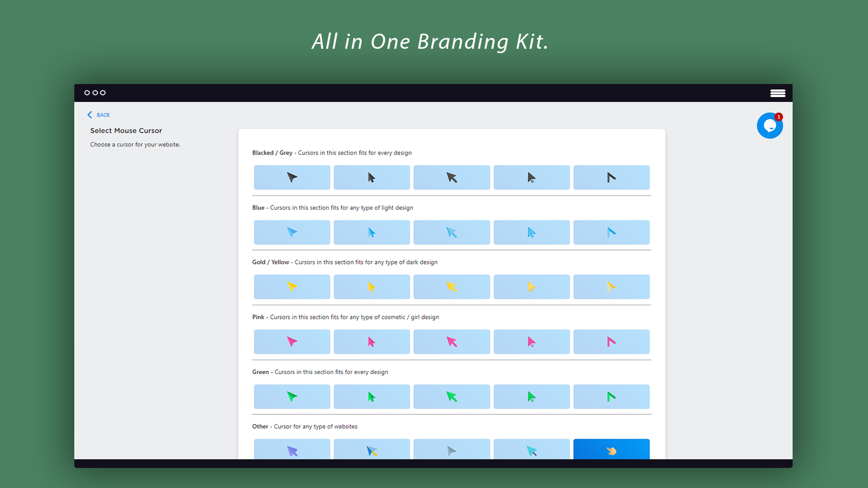This screenshot has width=868, height=488.
Task: Select fourth Blacked / Grey cursor
Action: (532, 177)
